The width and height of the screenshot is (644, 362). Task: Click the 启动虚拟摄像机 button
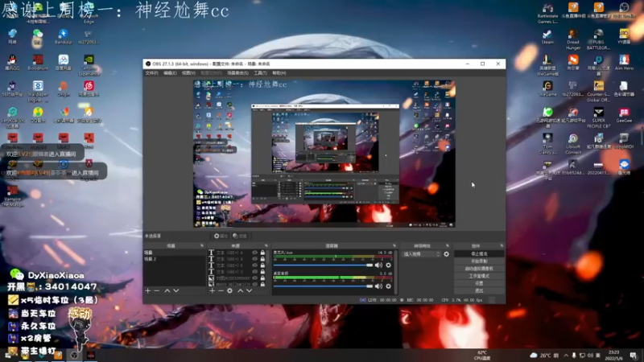[x=479, y=269]
